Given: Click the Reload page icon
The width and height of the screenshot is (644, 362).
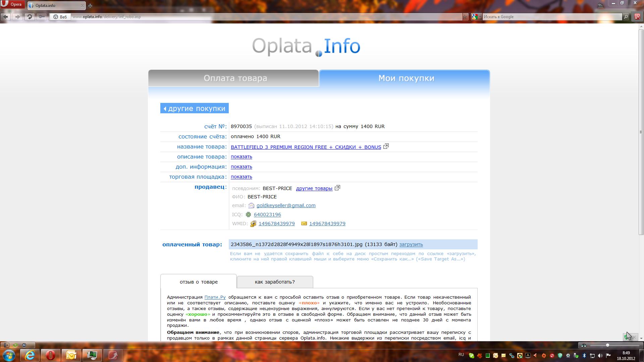Looking at the screenshot, I should (30, 17).
